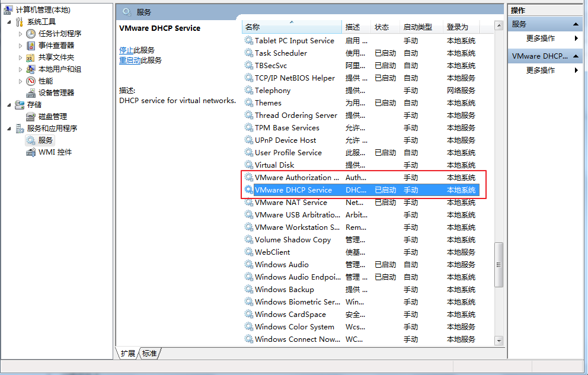The image size is (588, 375).
Task: Click gear icon of Windows Audio service
Action: (248, 264)
